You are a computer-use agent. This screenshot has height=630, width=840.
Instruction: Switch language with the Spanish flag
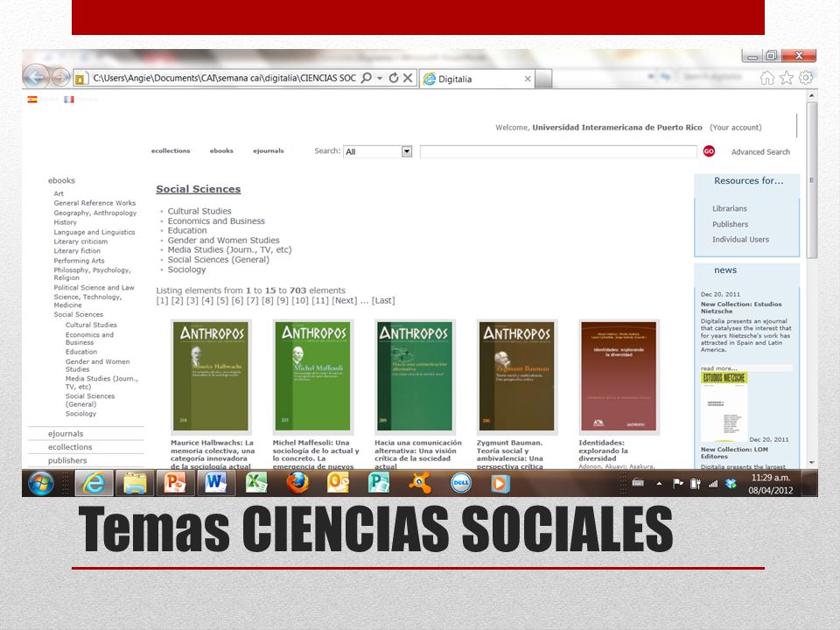click(x=32, y=99)
